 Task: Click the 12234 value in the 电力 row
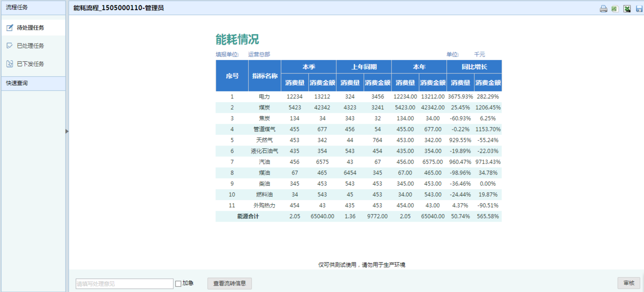tap(295, 97)
